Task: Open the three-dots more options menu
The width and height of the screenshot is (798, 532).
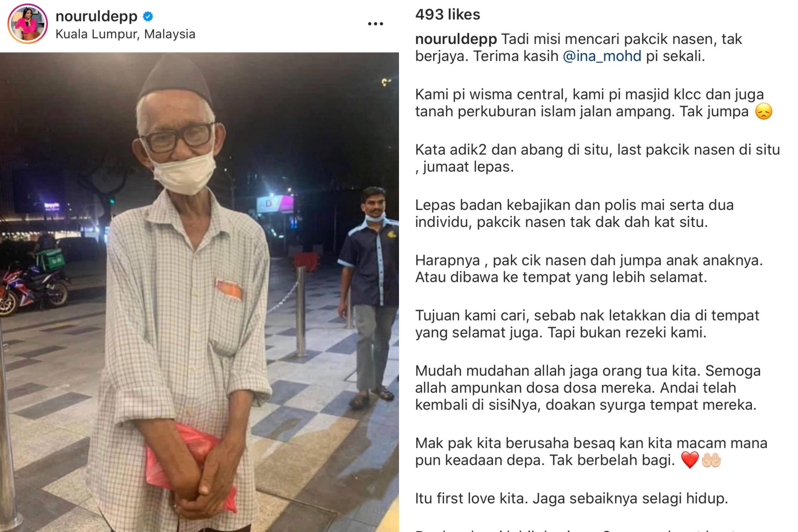Action: click(x=375, y=24)
